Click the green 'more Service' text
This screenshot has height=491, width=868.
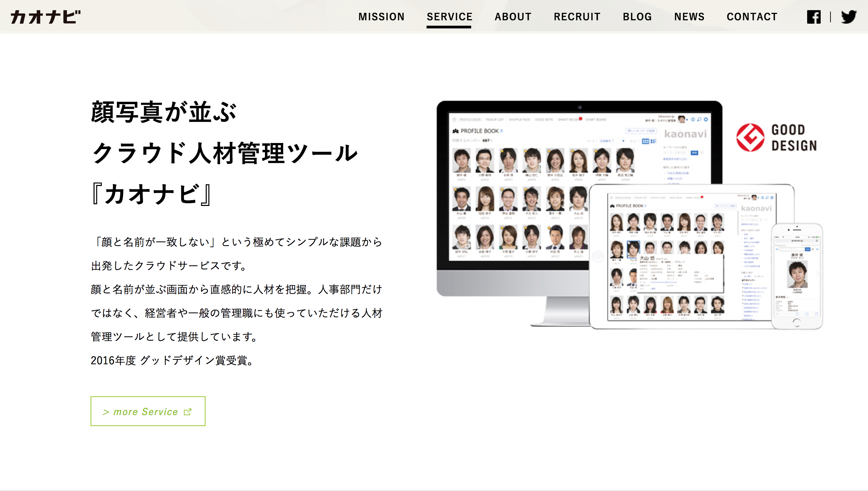pos(145,412)
